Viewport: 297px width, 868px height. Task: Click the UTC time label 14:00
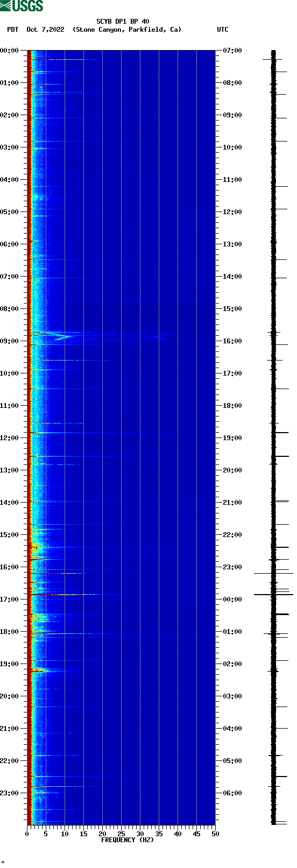(x=232, y=277)
